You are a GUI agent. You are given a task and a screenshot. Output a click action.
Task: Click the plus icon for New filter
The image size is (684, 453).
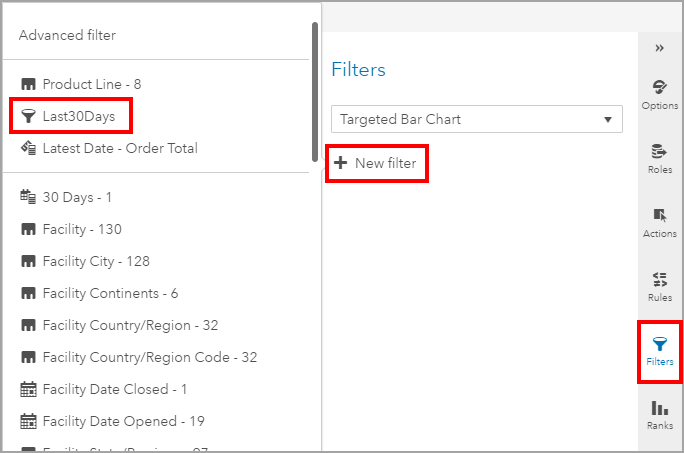(x=340, y=163)
